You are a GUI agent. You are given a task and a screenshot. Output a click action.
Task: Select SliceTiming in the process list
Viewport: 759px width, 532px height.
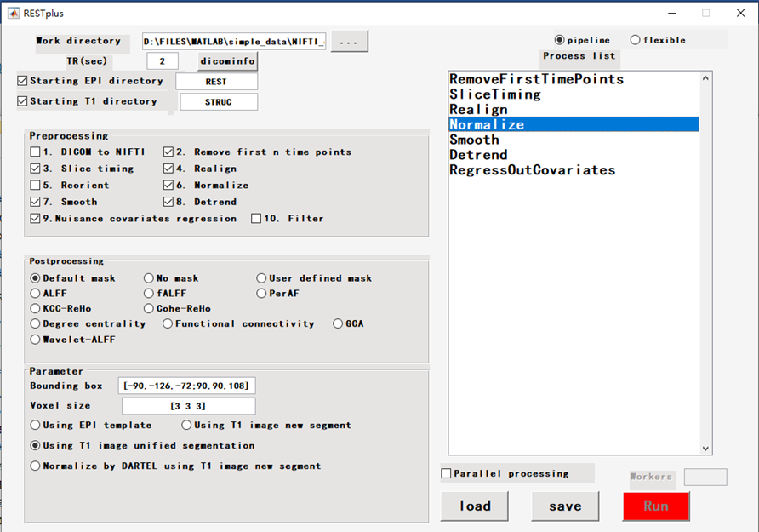pos(495,94)
